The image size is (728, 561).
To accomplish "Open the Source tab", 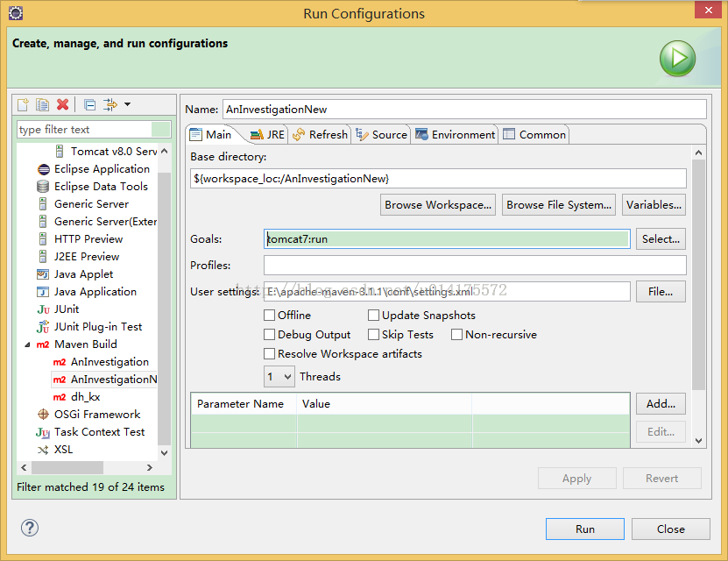I will pos(381,135).
